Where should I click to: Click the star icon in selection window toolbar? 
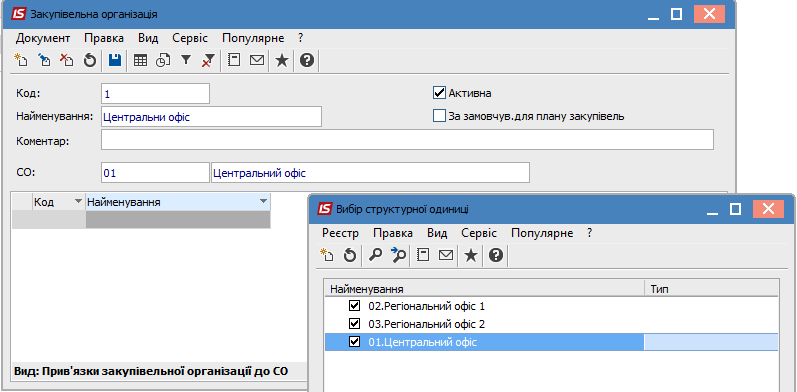[x=471, y=255]
